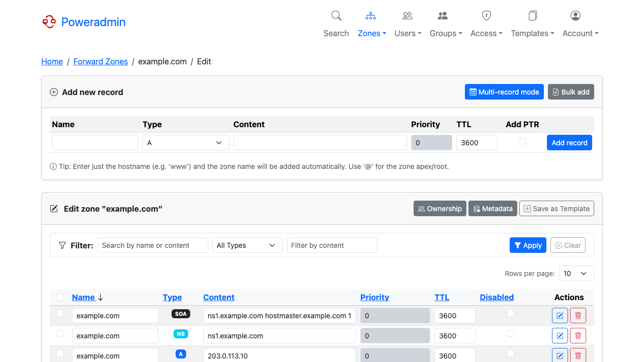Expand the Zones menu
The width and height of the screenshot is (644, 362).
[x=372, y=33]
